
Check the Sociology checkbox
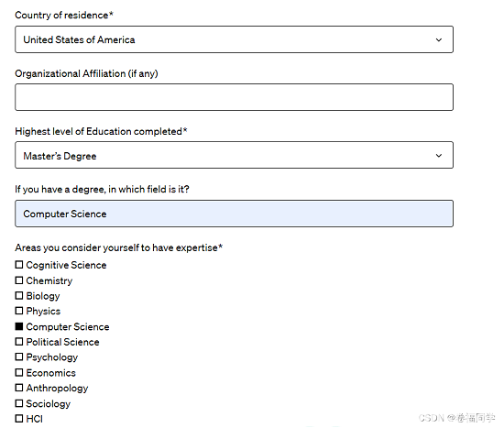(x=19, y=403)
